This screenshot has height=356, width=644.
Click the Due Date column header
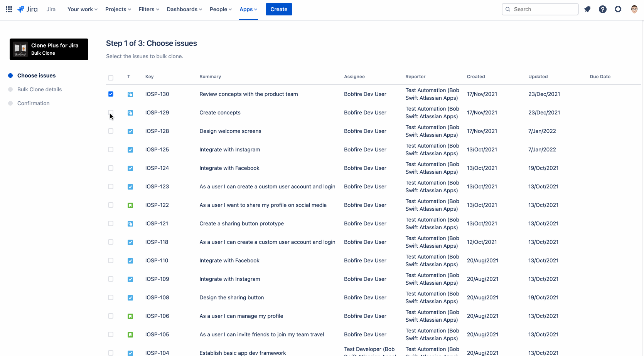click(x=600, y=77)
